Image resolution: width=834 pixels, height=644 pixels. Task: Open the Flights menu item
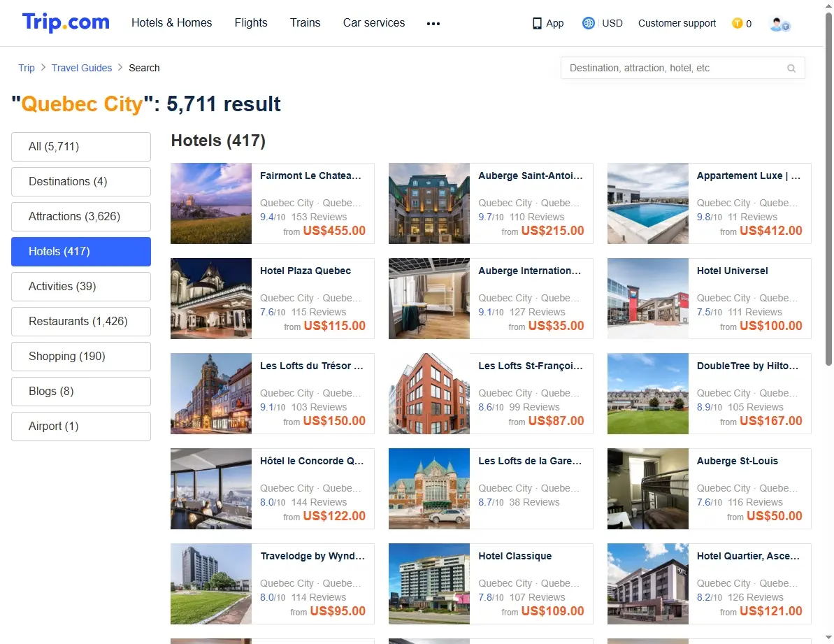pyautogui.click(x=251, y=23)
